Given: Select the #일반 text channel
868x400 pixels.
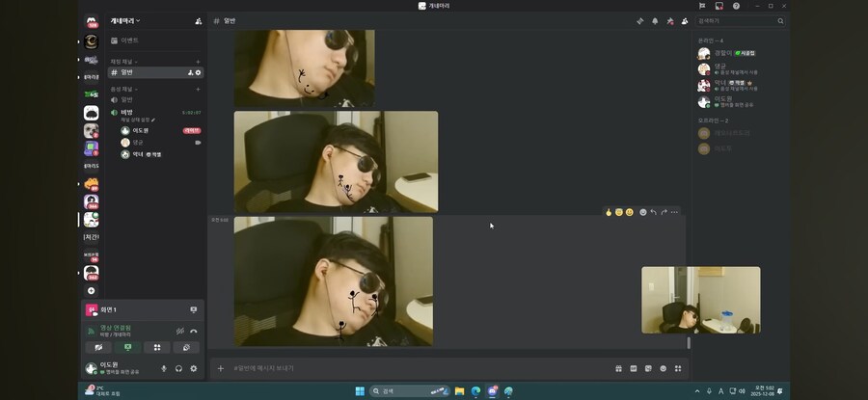Looking at the screenshot, I should pos(155,72).
